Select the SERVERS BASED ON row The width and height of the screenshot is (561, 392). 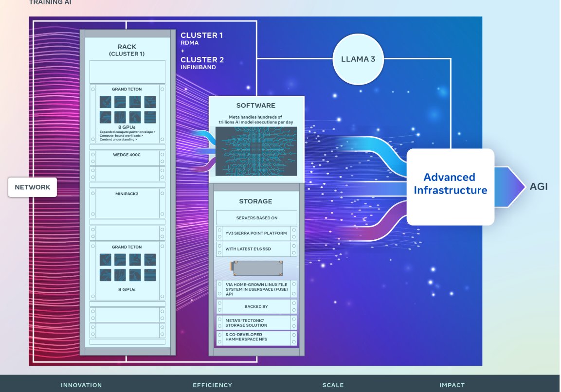[256, 218]
